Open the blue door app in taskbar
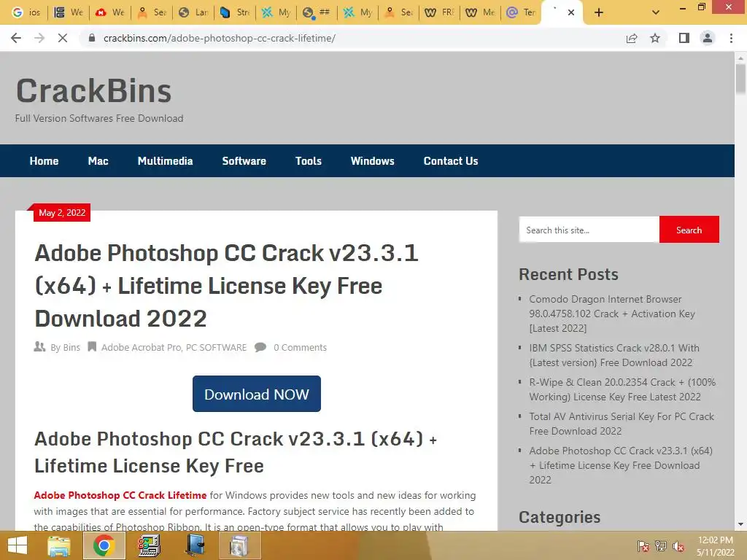 [x=194, y=545]
